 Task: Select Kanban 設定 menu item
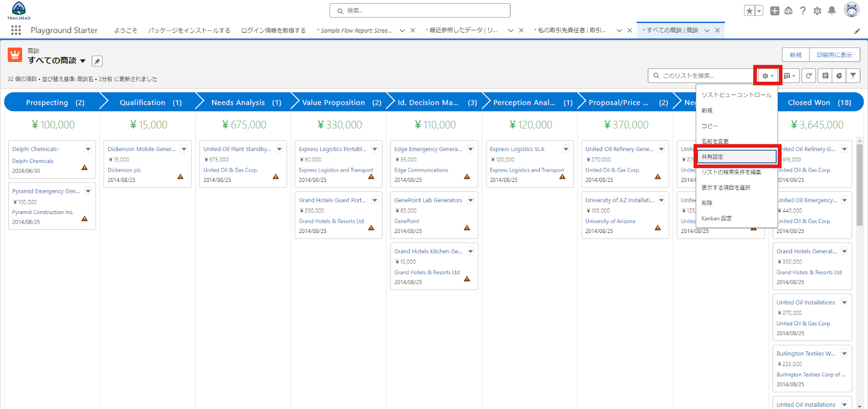pos(737,218)
